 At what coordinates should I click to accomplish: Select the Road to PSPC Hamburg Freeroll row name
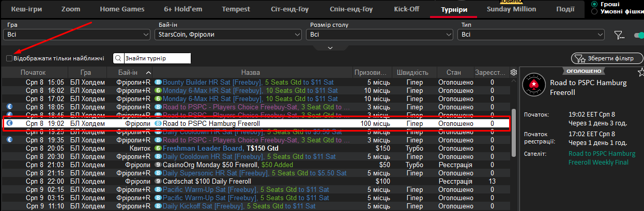pos(211,123)
